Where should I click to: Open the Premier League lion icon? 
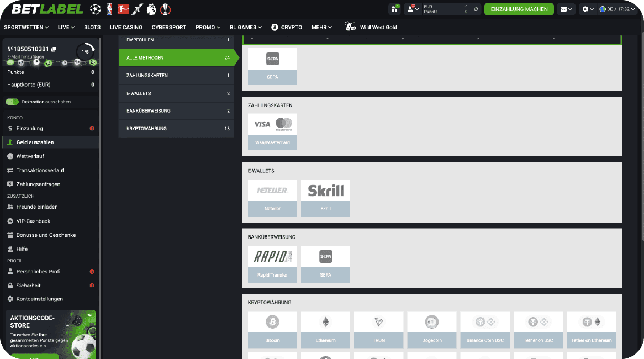(151, 9)
